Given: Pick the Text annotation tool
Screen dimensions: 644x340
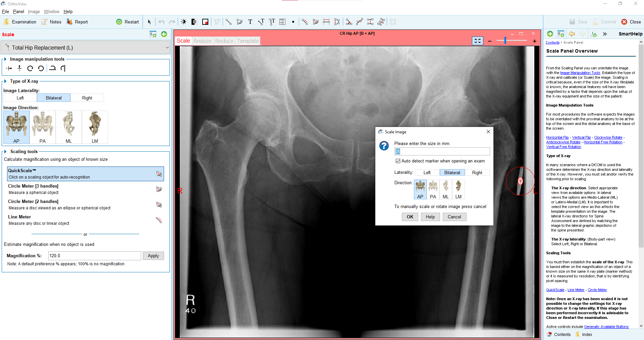Looking at the screenshot, I should pyautogui.click(x=250, y=22).
